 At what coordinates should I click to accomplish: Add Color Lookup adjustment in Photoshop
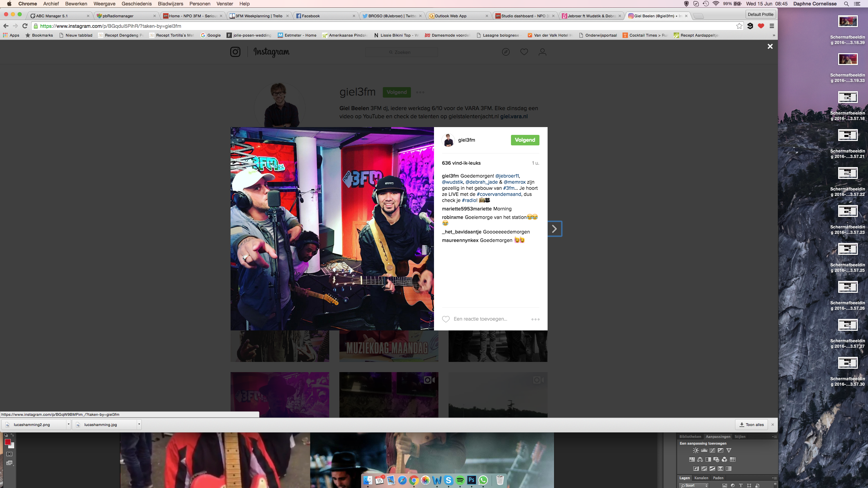pyautogui.click(x=733, y=460)
